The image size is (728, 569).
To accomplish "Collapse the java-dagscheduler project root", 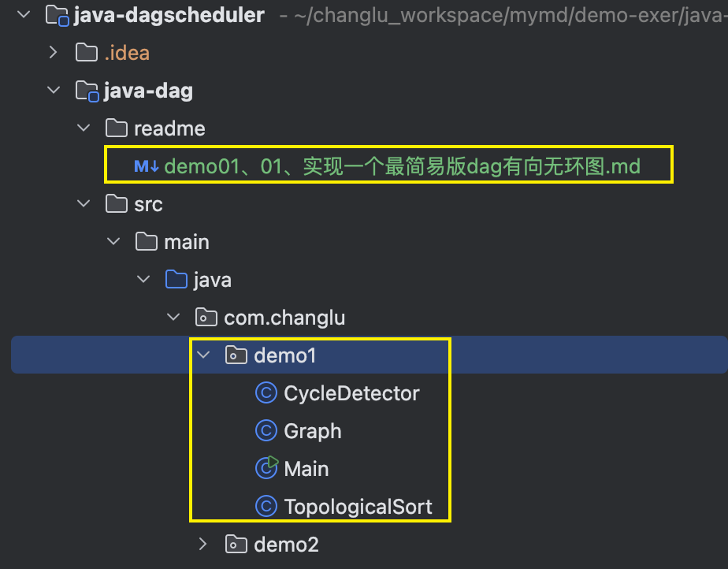I will [x=24, y=15].
